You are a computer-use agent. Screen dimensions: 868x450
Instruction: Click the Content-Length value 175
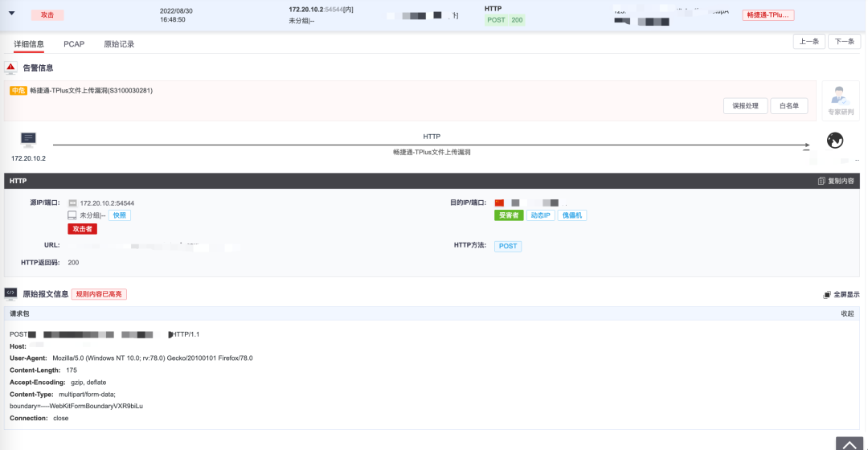(72, 370)
